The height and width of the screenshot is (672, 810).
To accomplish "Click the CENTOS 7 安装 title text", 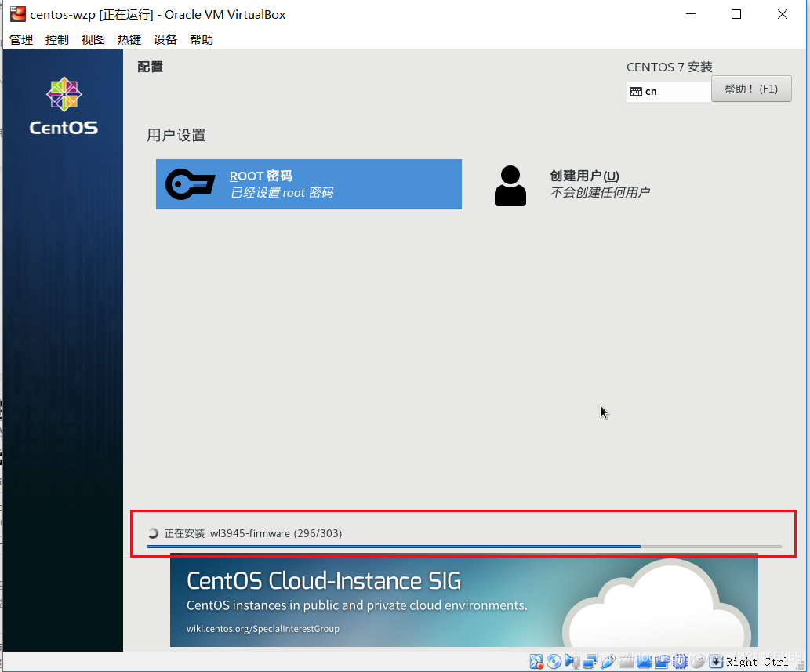I will (670, 67).
